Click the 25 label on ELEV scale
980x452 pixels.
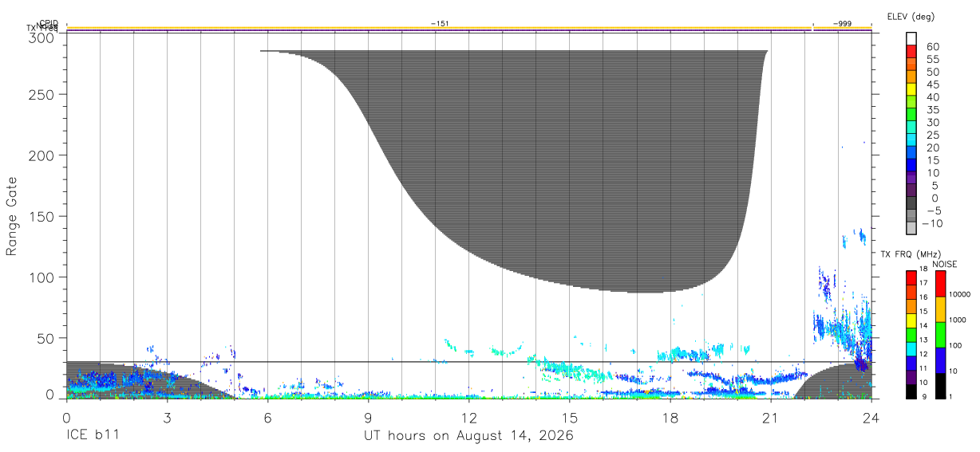933,136
